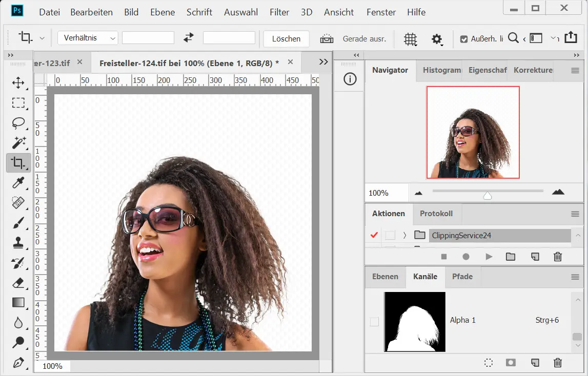
Task: Open the Navigator panel flyout menu
Action: (x=575, y=71)
